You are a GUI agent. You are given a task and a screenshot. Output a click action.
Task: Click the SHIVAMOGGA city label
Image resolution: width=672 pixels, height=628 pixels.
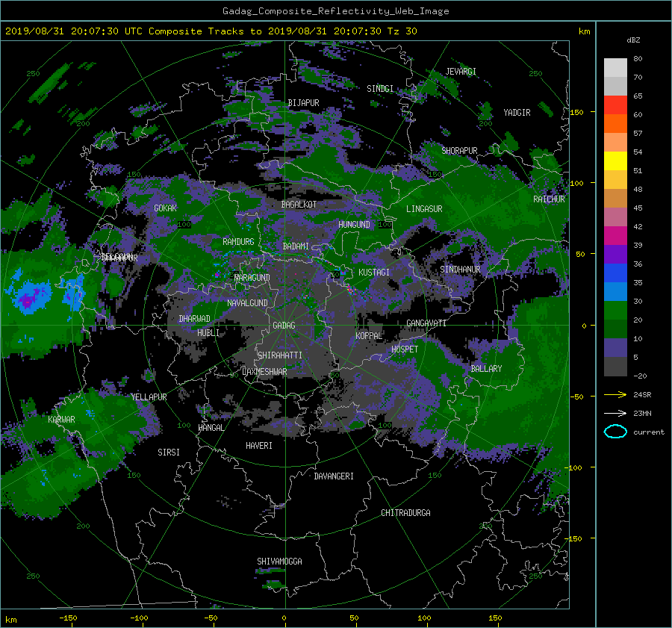(279, 561)
